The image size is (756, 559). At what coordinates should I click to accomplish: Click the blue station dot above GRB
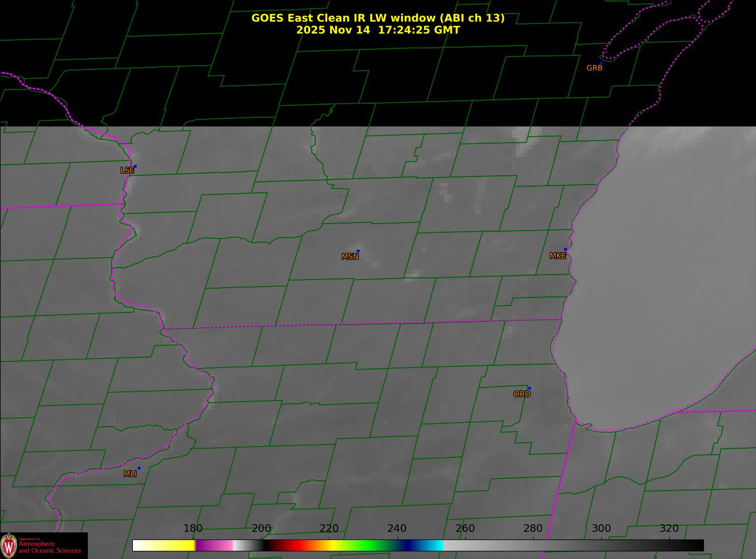click(601, 63)
